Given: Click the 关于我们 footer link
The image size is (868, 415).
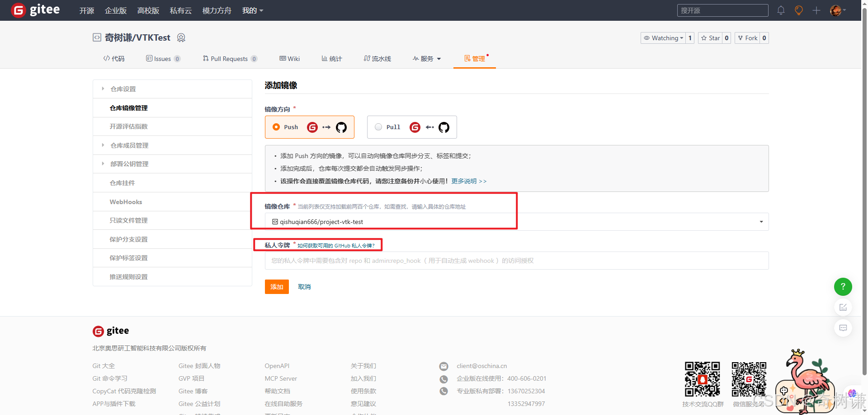Looking at the screenshot, I should 363,366.
